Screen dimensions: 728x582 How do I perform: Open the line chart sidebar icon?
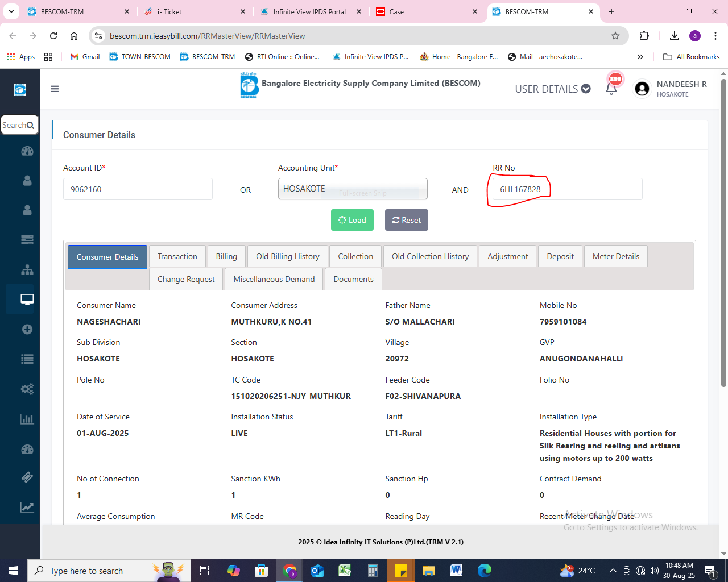click(x=27, y=507)
